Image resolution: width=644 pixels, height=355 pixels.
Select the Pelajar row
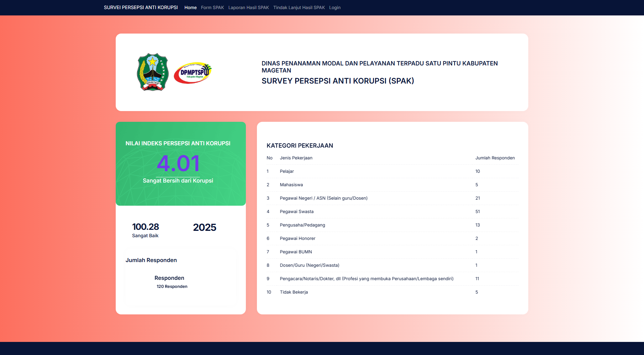pyautogui.click(x=287, y=171)
